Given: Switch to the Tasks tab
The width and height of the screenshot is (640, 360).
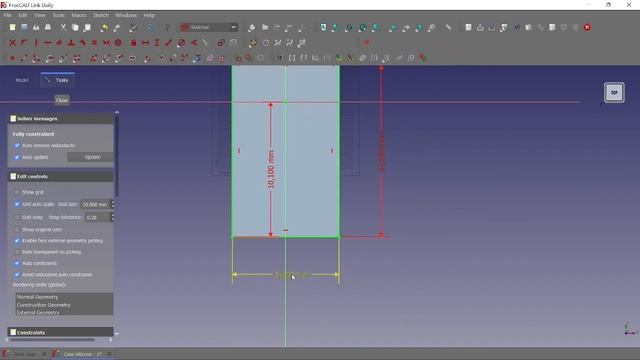Looking at the screenshot, I should pyautogui.click(x=58, y=80).
